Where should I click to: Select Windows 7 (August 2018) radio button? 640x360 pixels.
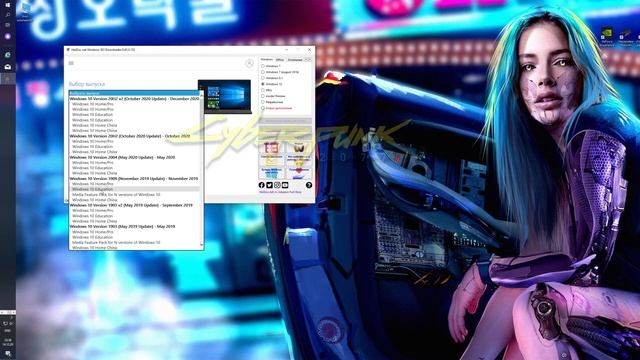263,72
